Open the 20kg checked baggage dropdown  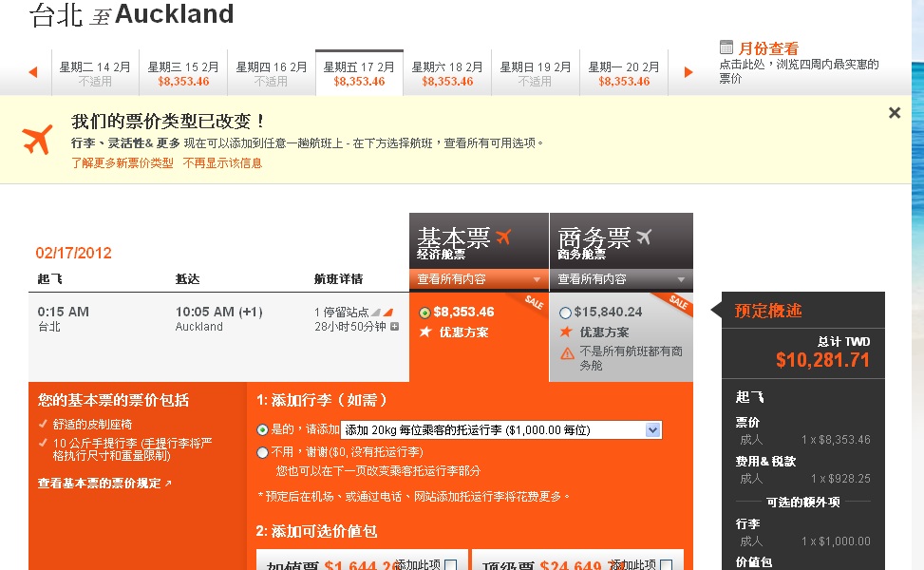(x=652, y=430)
